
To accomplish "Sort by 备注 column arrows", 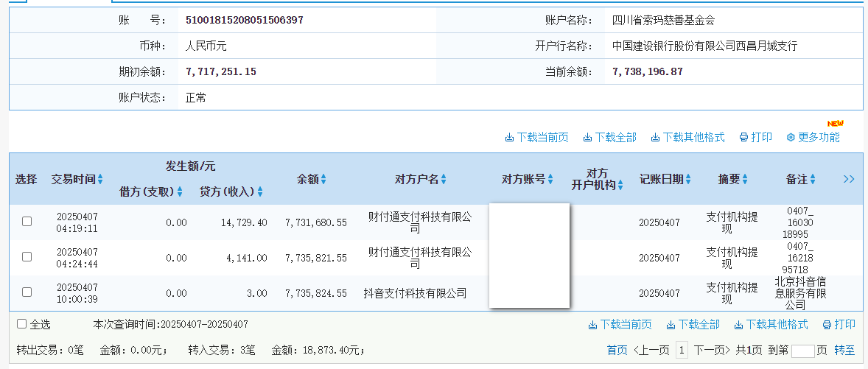I will tap(813, 179).
